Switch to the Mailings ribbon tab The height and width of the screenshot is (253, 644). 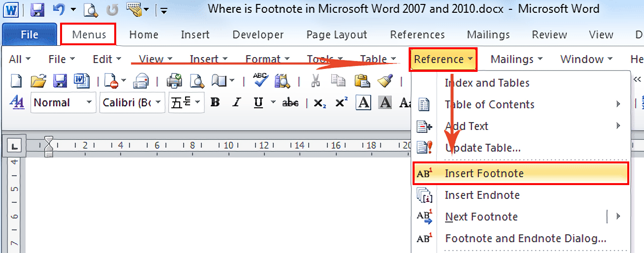pyautogui.click(x=488, y=34)
